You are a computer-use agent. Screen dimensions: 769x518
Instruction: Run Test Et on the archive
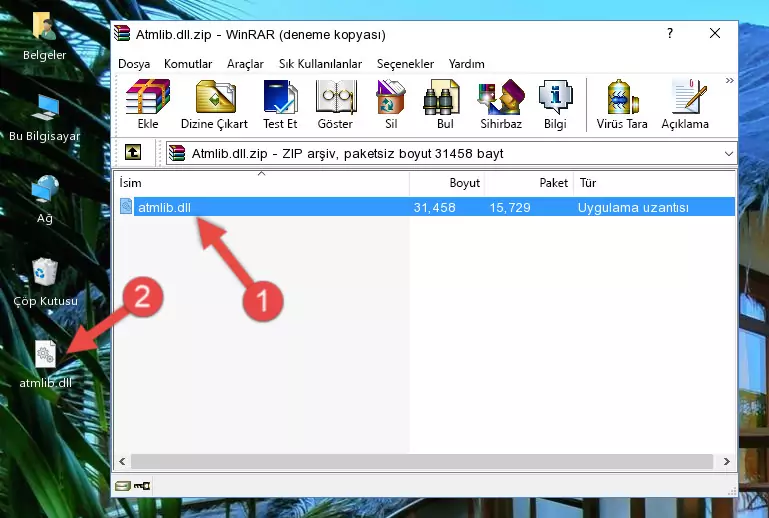(280, 104)
